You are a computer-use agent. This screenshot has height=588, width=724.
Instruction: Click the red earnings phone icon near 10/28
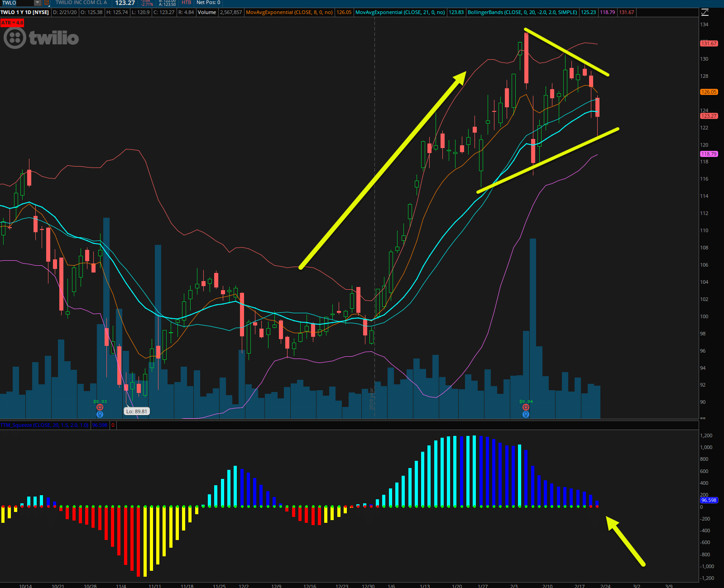(x=100, y=407)
